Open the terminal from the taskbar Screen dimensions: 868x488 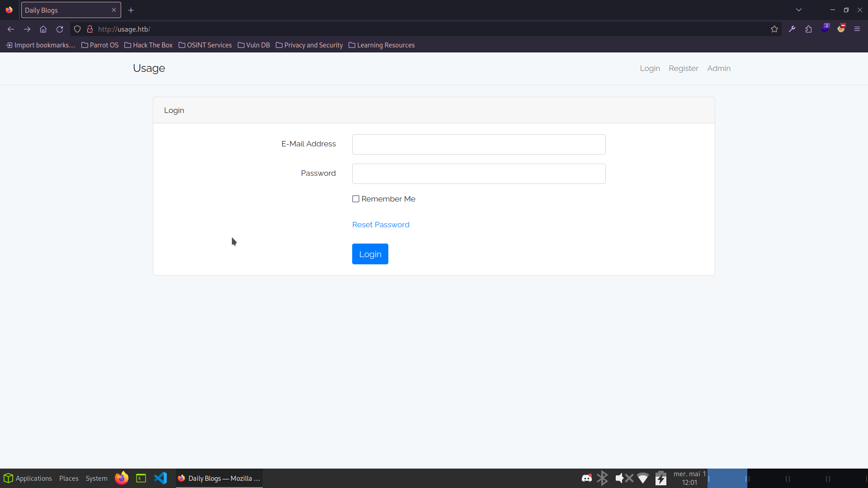141,478
